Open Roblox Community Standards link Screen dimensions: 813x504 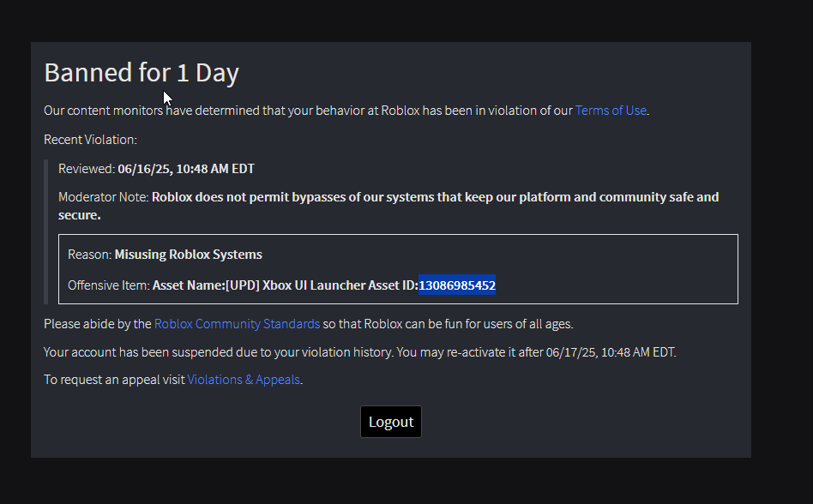point(237,324)
